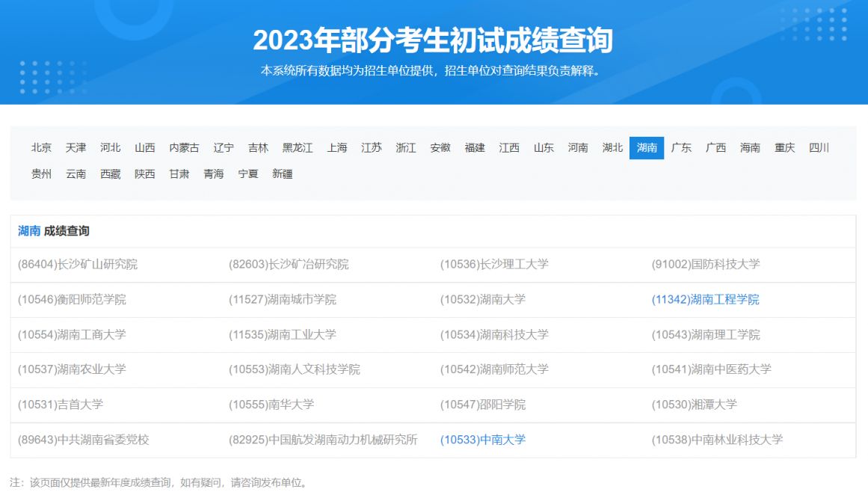The width and height of the screenshot is (868, 501).
Task: Open (11527)湖南城市学院 score query
Action: click(283, 300)
